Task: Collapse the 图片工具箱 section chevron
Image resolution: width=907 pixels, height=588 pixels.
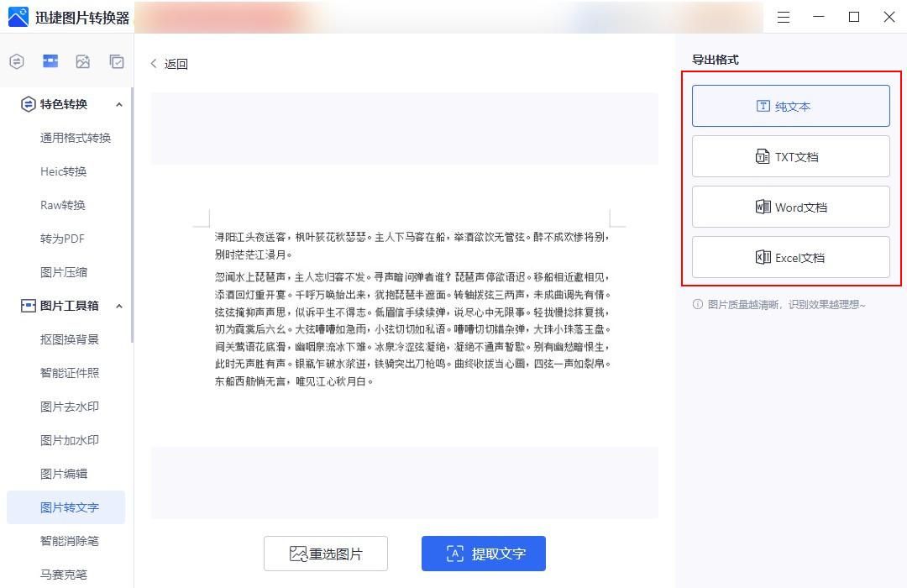Action: (119, 306)
